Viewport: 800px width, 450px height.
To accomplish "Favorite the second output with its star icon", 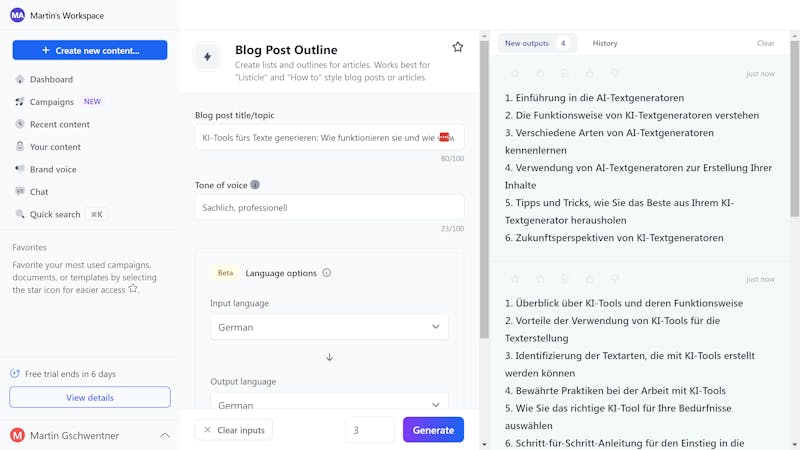I will pos(515,279).
